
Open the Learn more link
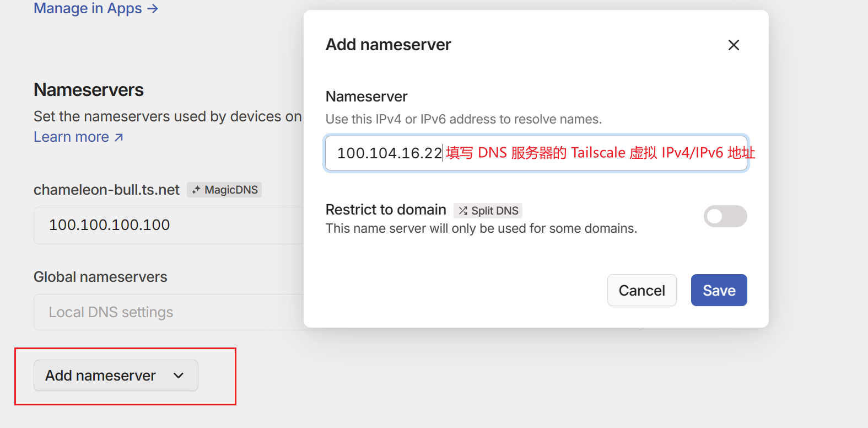tap(78, 137)
